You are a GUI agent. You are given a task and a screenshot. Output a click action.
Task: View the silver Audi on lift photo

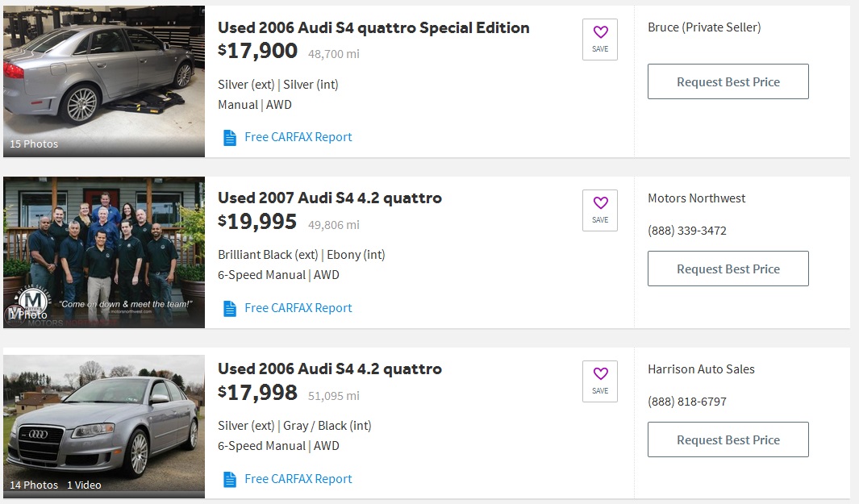pos(104,81)
